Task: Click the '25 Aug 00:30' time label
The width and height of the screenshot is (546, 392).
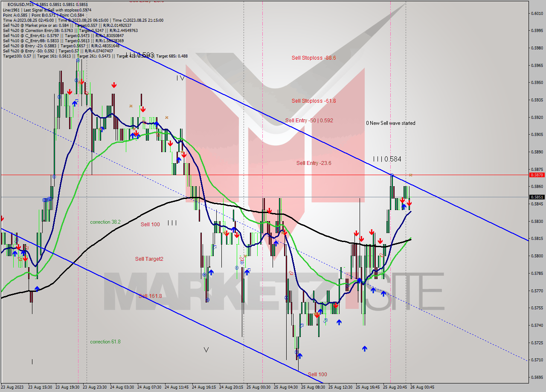Action: pos(258,387)
